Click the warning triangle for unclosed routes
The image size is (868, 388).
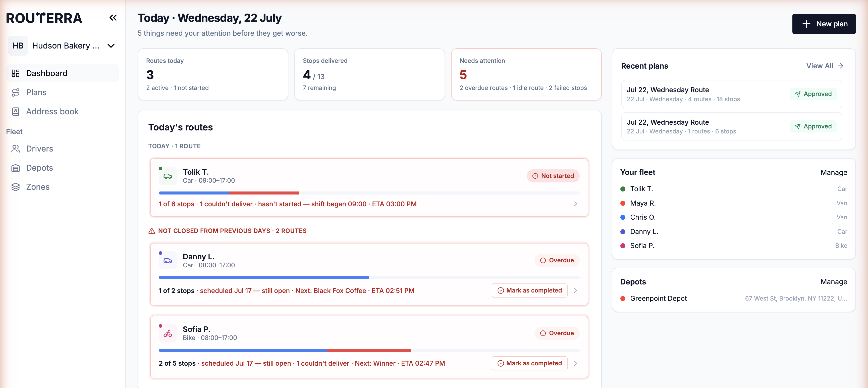[152, 231]
